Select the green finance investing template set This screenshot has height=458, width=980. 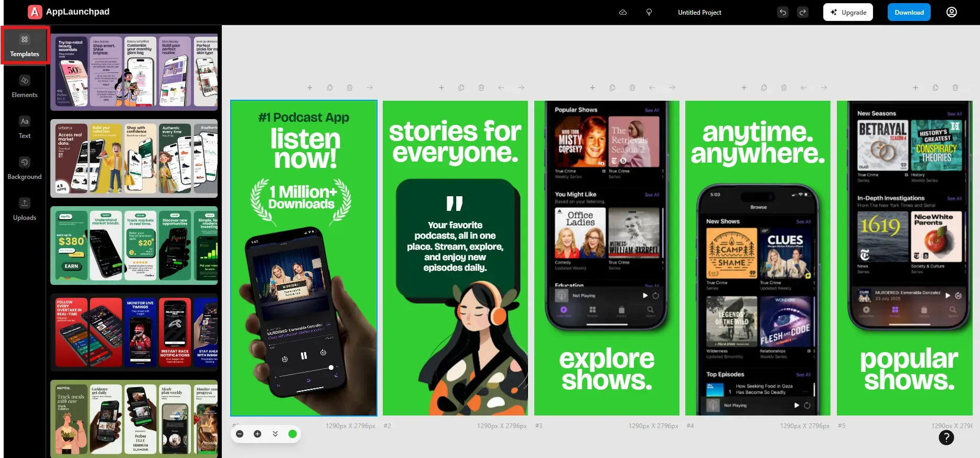(134, 246)
